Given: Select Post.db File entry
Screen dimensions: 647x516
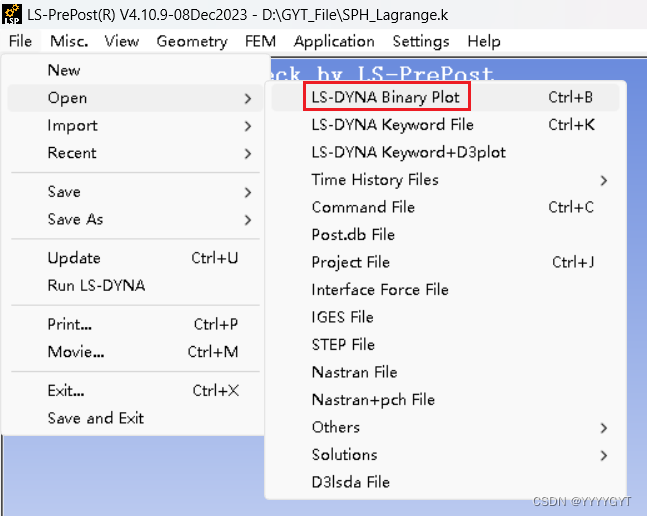Looking at the screenshot, I should [446, 235].
